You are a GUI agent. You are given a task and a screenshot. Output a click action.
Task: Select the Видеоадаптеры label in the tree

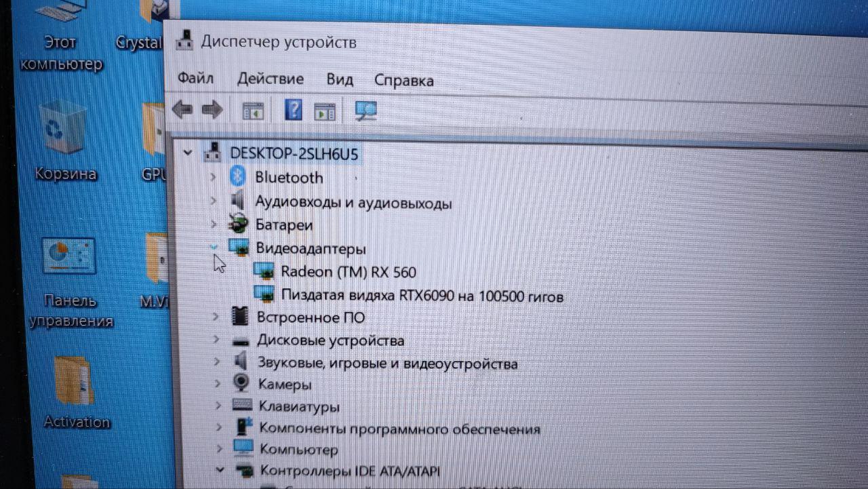click(311, 249)
